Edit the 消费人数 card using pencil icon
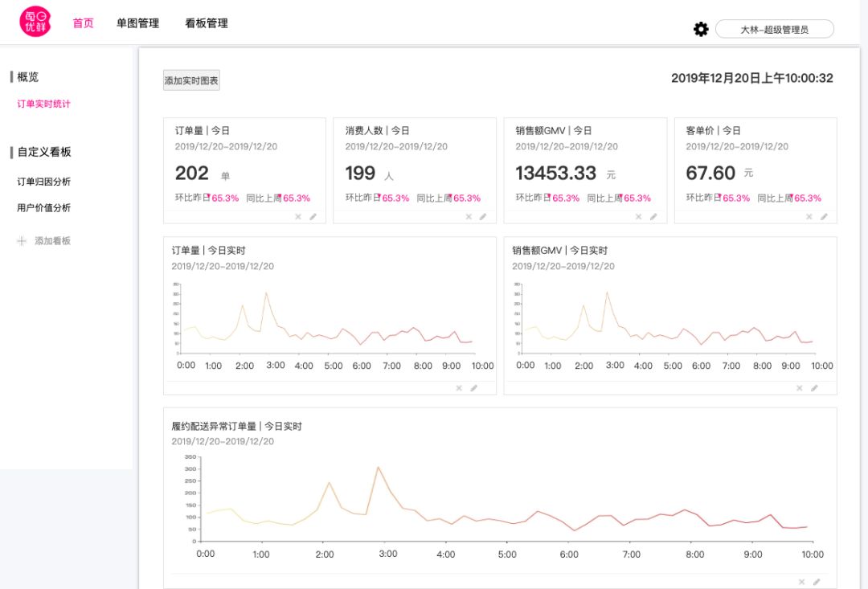 (483, 216)
